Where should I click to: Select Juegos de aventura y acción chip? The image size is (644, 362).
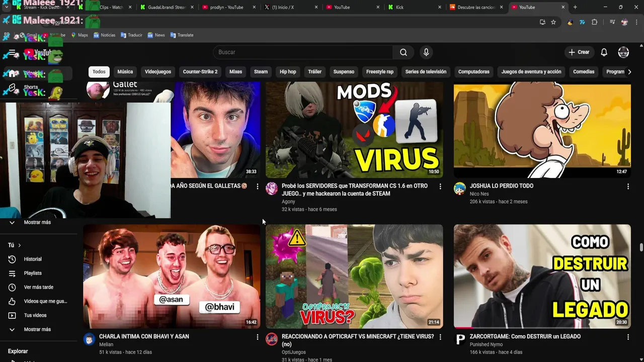531,72
